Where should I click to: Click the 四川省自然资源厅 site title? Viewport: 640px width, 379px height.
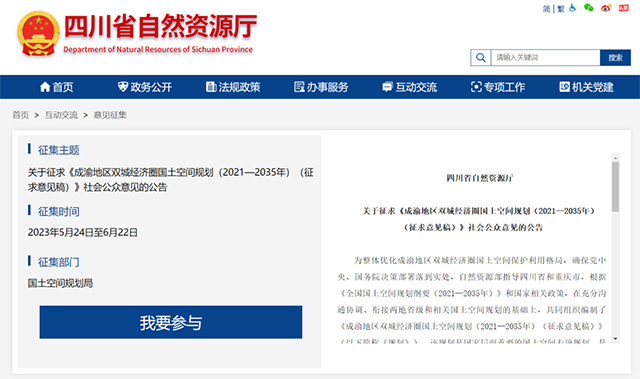160,27
